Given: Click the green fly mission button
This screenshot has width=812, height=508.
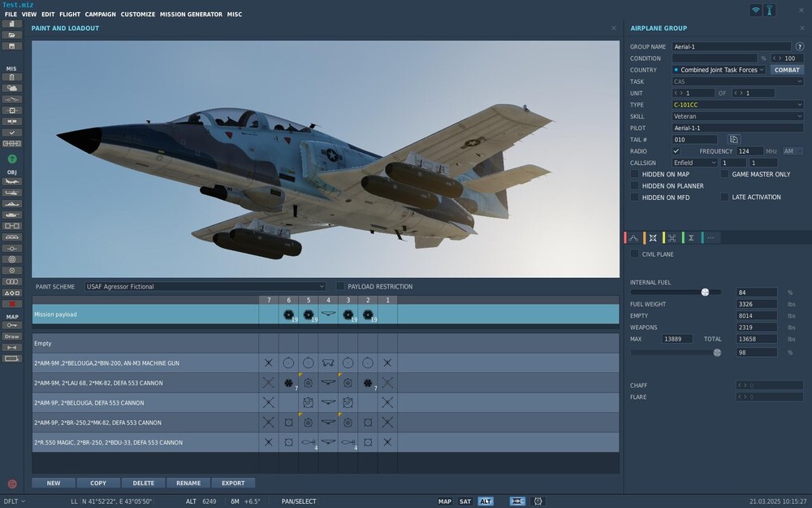Looking at the screenshot, I should click(x=12, y=159).
